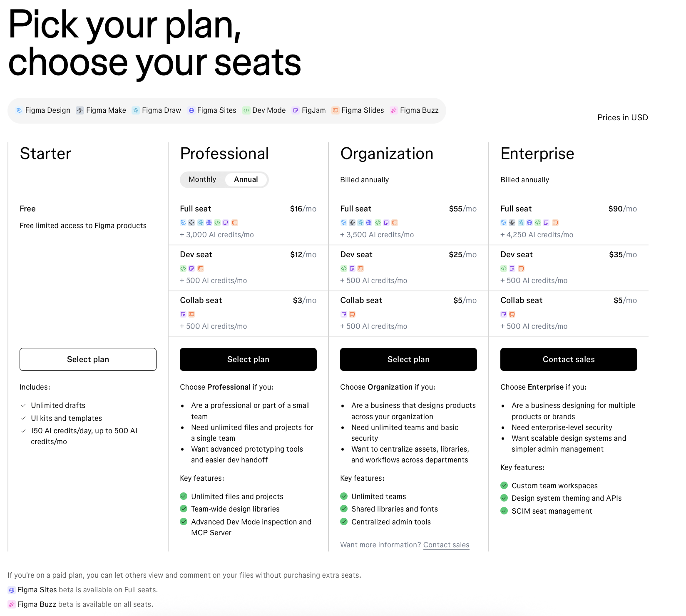686x616 pixels.
Task: Click the Figma Sites globe icon in product bar
Action: point(191,110)
